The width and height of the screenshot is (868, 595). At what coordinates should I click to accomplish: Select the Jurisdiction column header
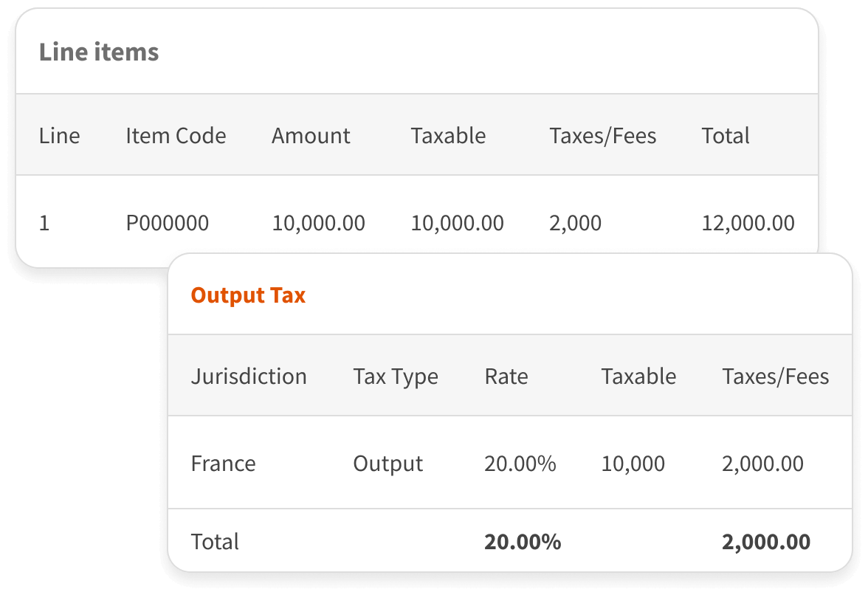[x=249, y=376]
